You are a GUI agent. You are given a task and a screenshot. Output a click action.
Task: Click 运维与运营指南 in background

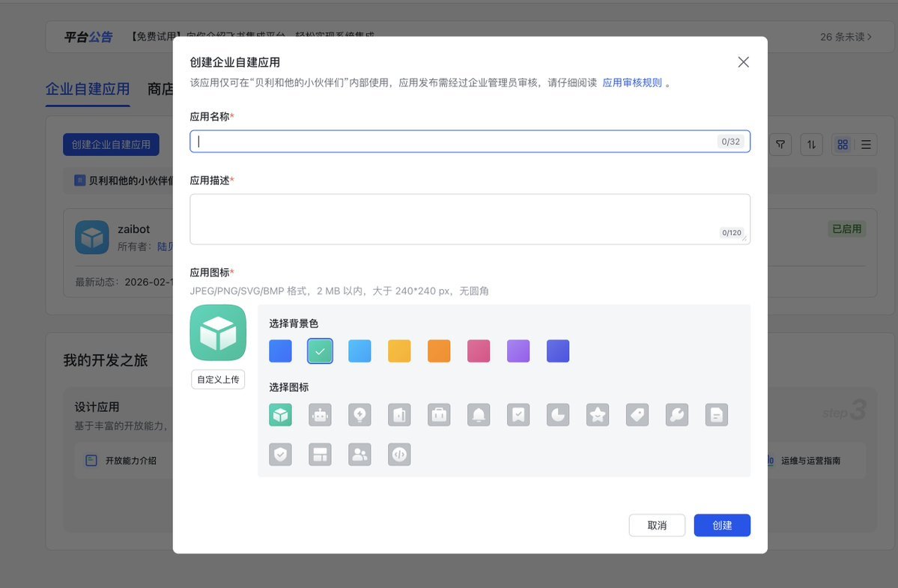click(811, 461)
